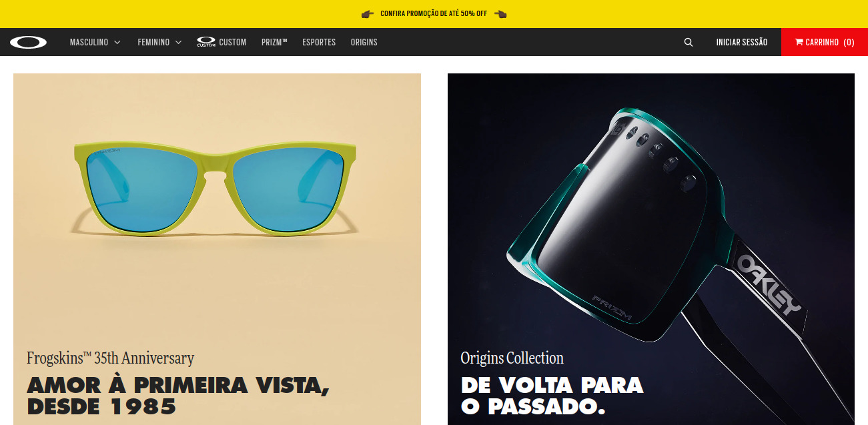Click the shopping cart icon
868x425 pixels.
pyautogui.click(x=799, y=42)
